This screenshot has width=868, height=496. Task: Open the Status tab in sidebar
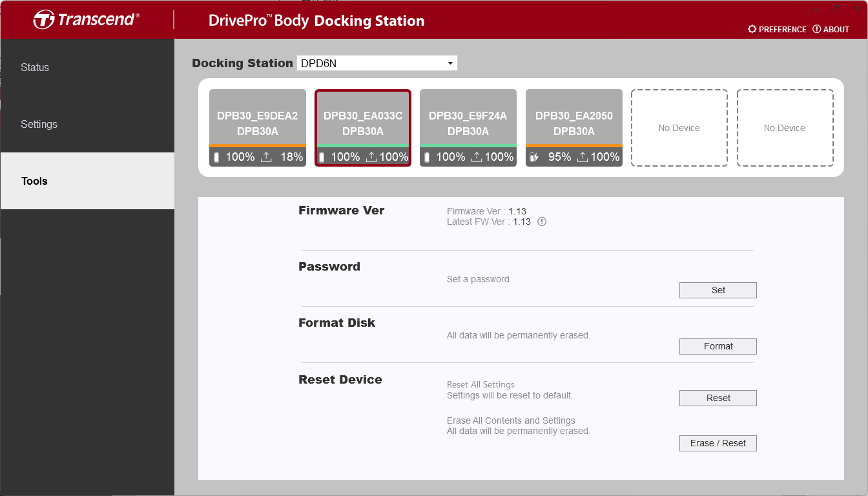click(35, 67)
